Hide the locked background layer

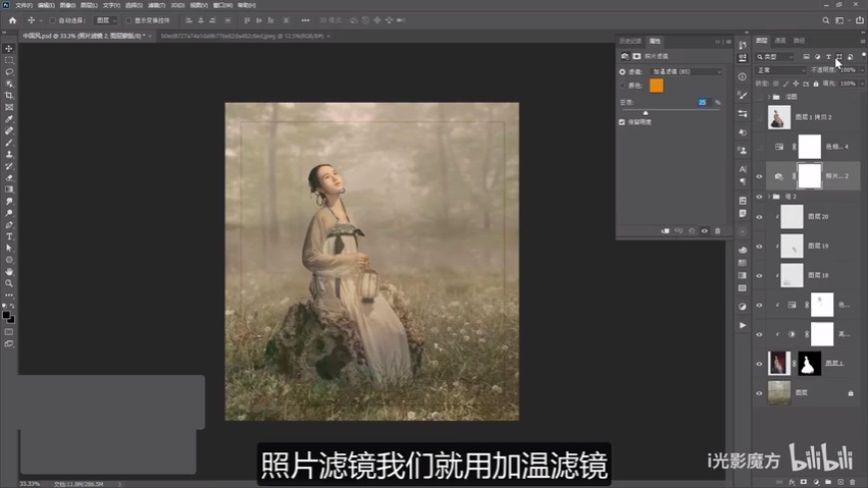point(759,393)
